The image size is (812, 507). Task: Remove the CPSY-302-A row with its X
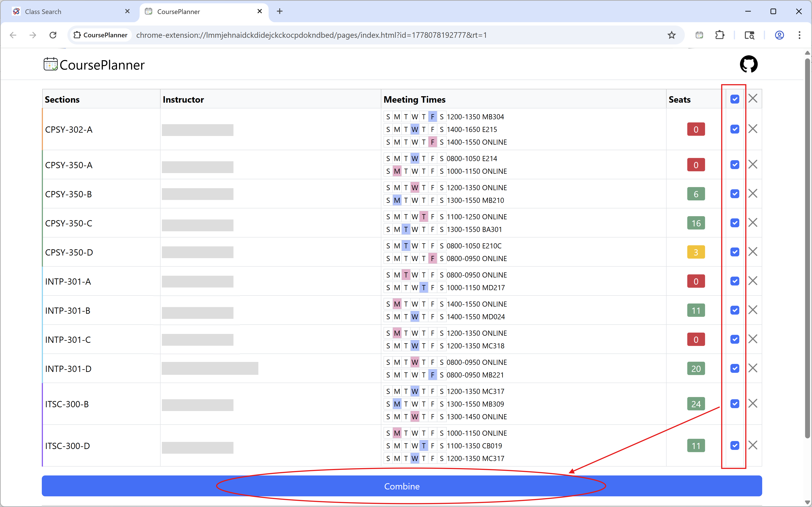(753, 129)
